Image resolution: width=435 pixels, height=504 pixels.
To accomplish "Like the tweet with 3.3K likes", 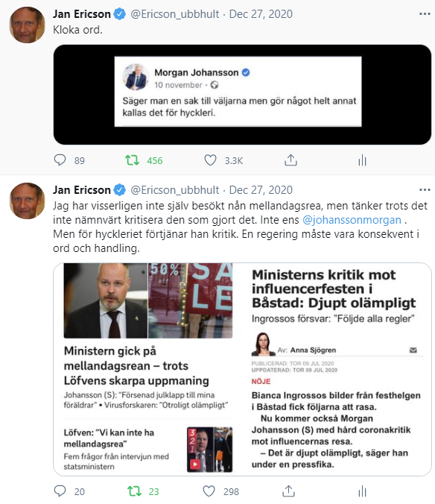I will tap(210, 160).
